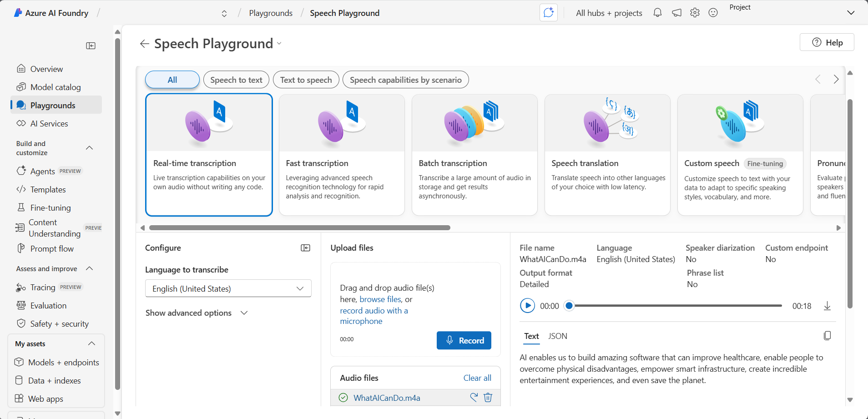The width and height of the screenshot is (868, 419).
Task: Open All hubs + projects
Action: point(609,13)
